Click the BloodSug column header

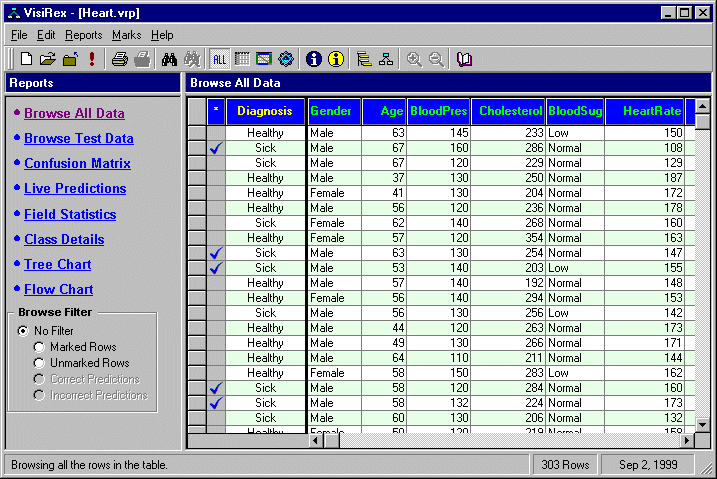click(x=575, y=111)
